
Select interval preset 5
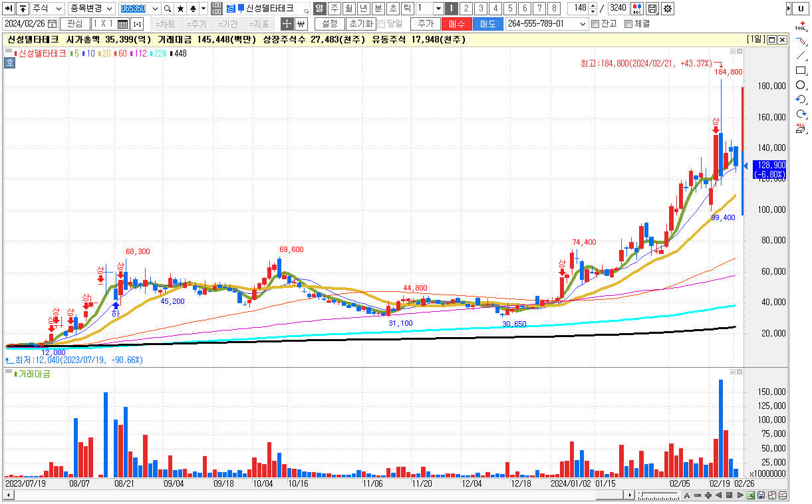[x=509, y=9]
